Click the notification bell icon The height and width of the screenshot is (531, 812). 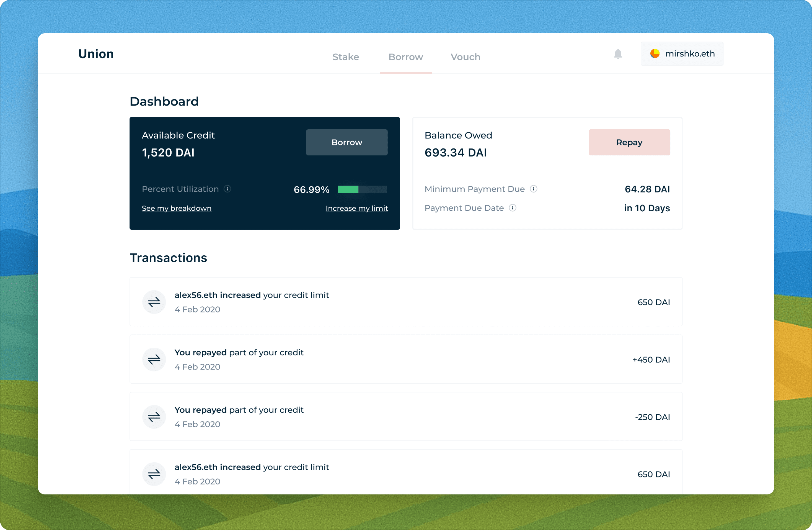[618, 54]
